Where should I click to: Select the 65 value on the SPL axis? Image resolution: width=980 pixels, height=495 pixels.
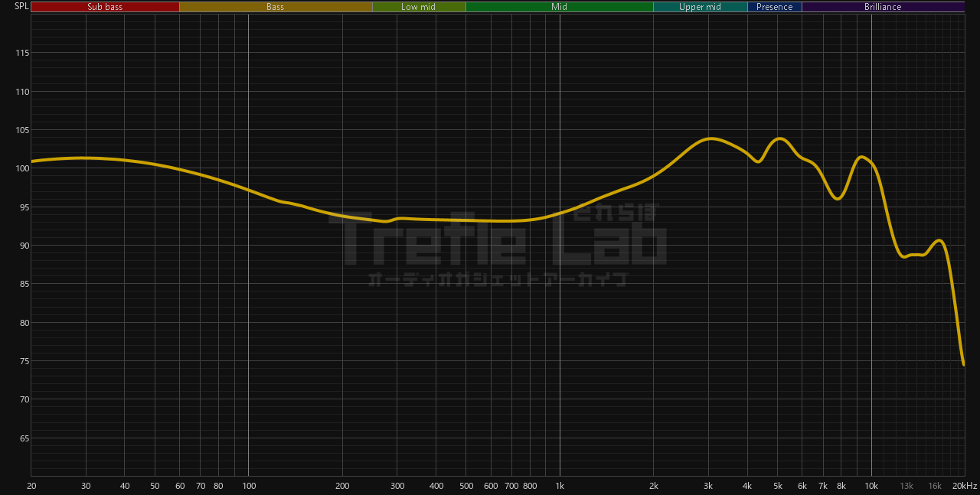[x=24, y=438]
